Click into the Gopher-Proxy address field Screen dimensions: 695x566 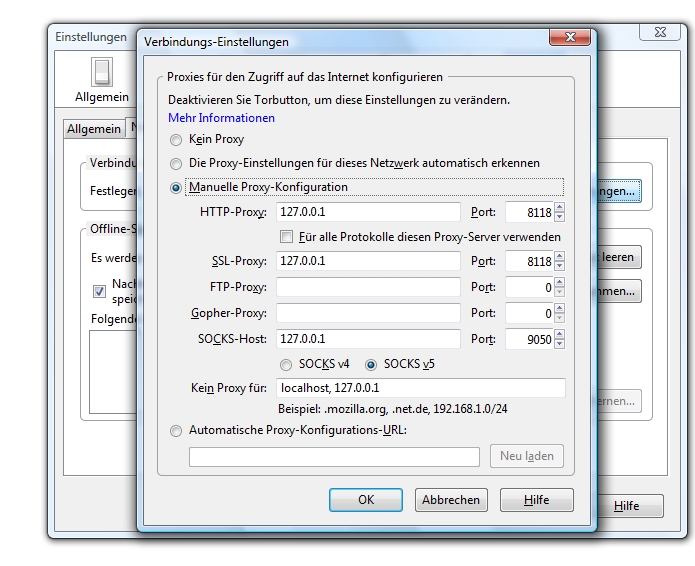(368, 313)
